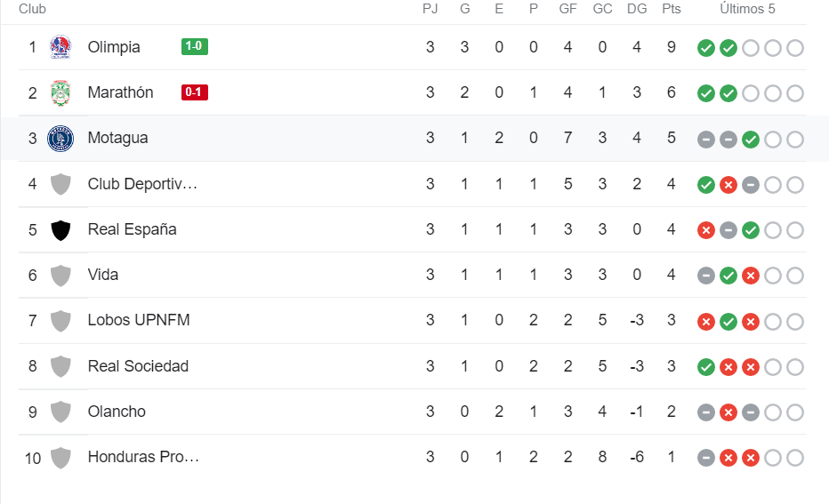
Task: Click Olancho's first gray draw icon
Action: (x=706, y=412)
